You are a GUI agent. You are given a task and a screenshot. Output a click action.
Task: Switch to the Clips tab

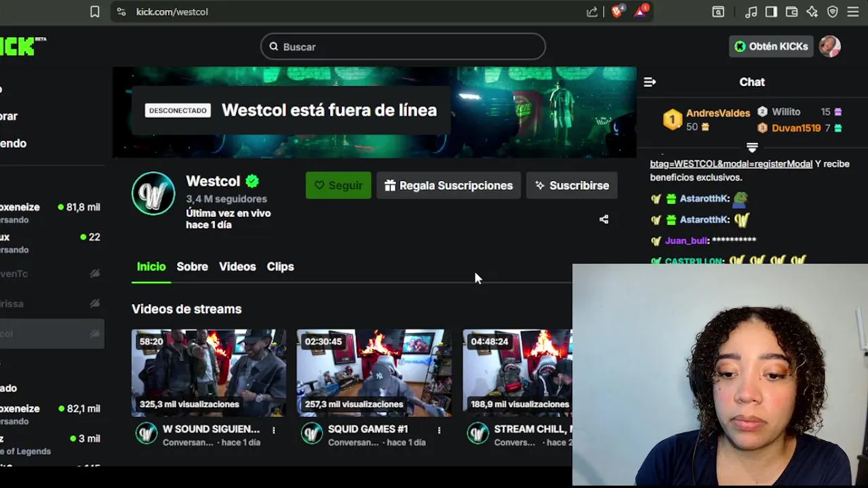click(x=280, y=266)
